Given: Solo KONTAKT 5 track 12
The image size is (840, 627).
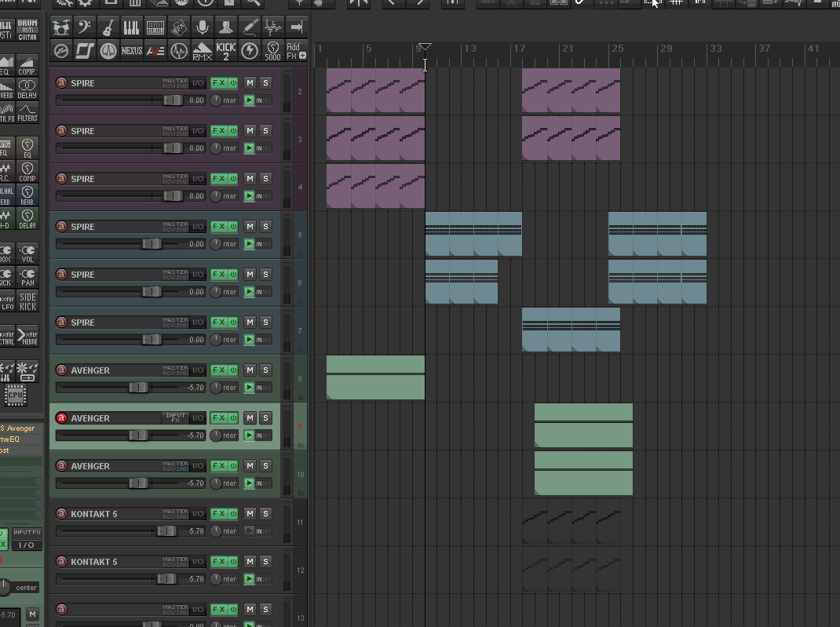Looking at the screenshot, I should (x=265, y=561).
